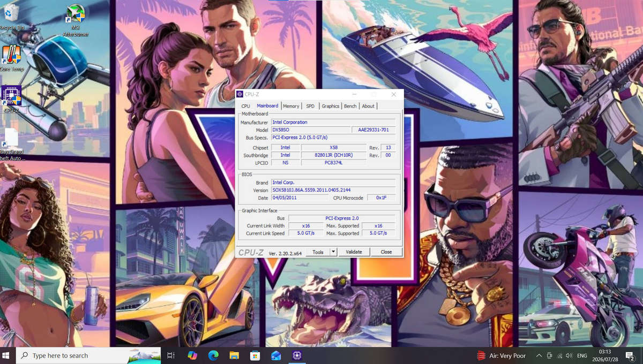The image size is (643, 364).
Task: Click the 04/05/2011 BIOS date
Action: point(300,198)
